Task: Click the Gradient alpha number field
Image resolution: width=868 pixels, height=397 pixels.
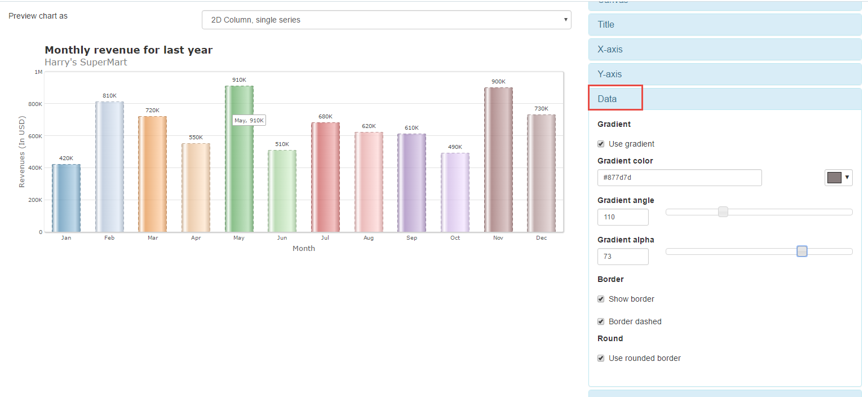Action: [623, 257]
